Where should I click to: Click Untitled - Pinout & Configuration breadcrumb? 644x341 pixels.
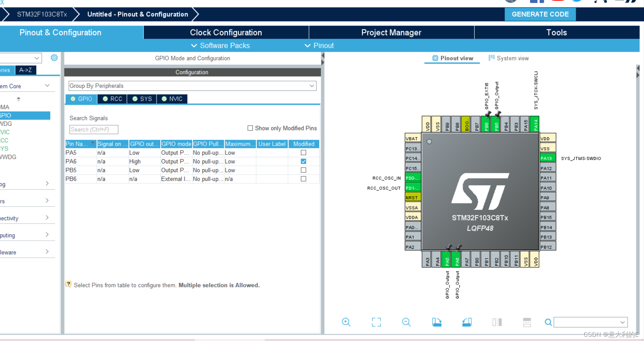pyautogui.click(x=138, y=14)
